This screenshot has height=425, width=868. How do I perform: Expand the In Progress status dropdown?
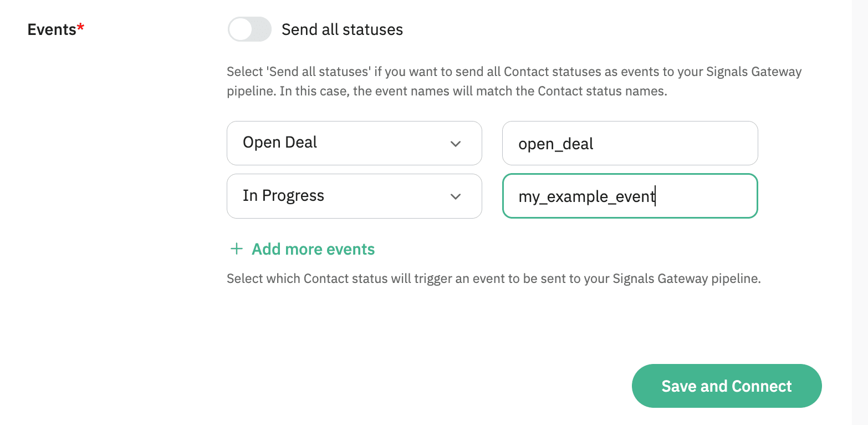(x=354, y=196)
